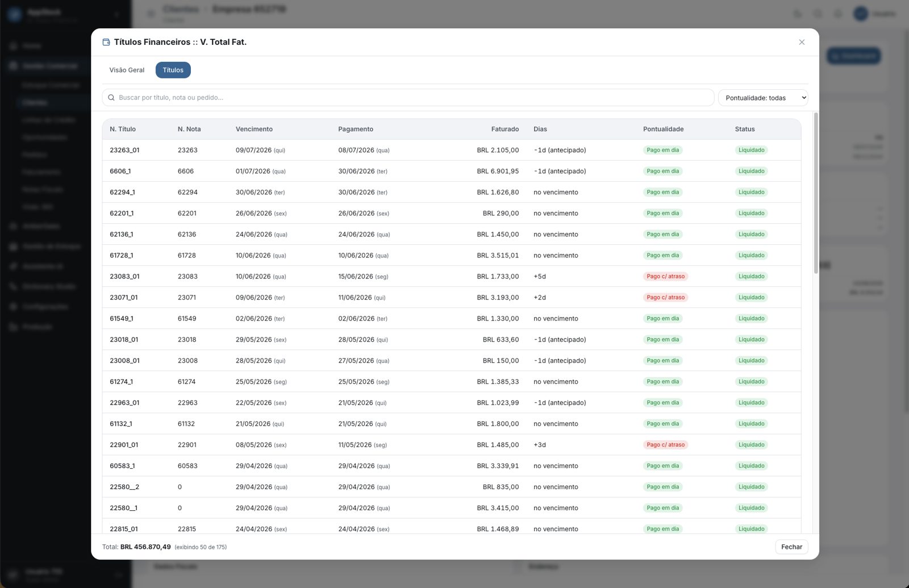Click the Pontualidade column header

663,129
